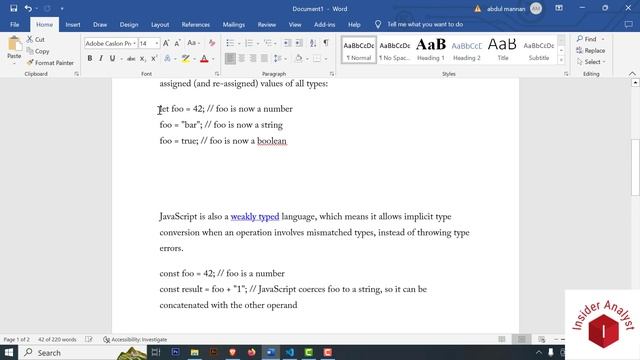Open Visual Studio Code from taskbar
Screen dimensions: 640x360
point(290,352)
